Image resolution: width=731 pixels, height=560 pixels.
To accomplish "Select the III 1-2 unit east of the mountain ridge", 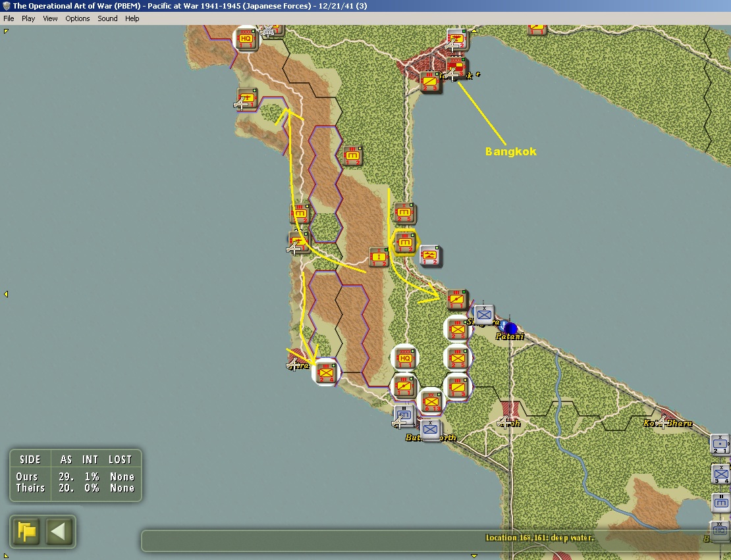I will [352, 155].
